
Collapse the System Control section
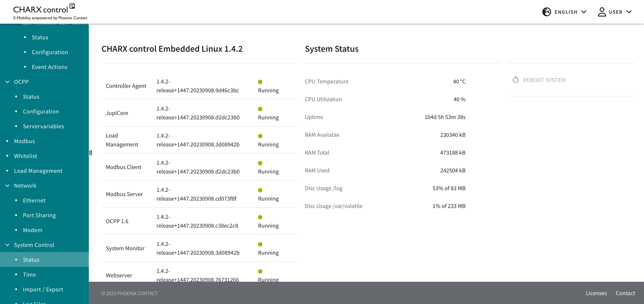(8, 245)
